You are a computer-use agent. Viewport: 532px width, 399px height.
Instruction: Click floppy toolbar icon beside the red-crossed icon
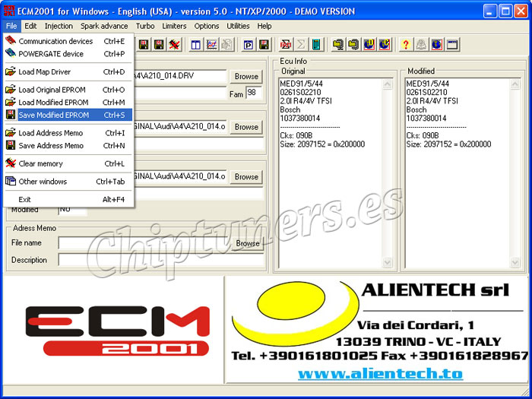coord(159,44)
